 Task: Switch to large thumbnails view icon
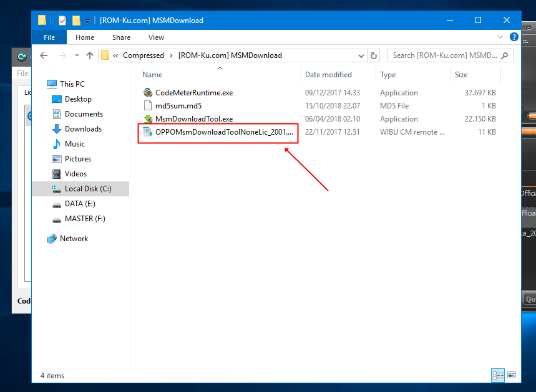coord(512,375)
